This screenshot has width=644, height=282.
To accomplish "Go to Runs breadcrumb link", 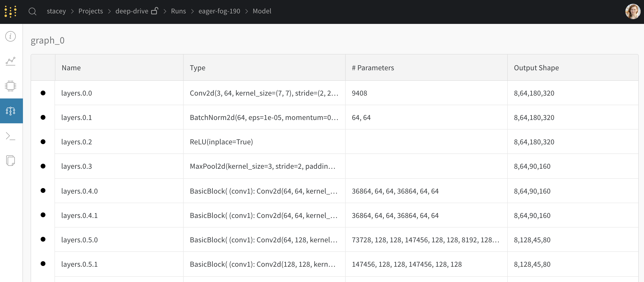I will (178, 11).
